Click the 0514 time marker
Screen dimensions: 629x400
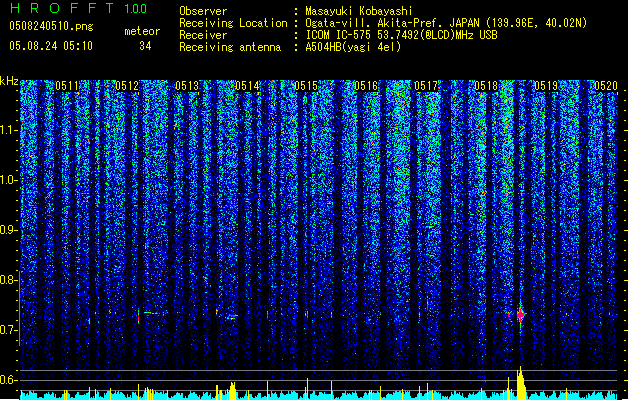click(x=247, y=86)
